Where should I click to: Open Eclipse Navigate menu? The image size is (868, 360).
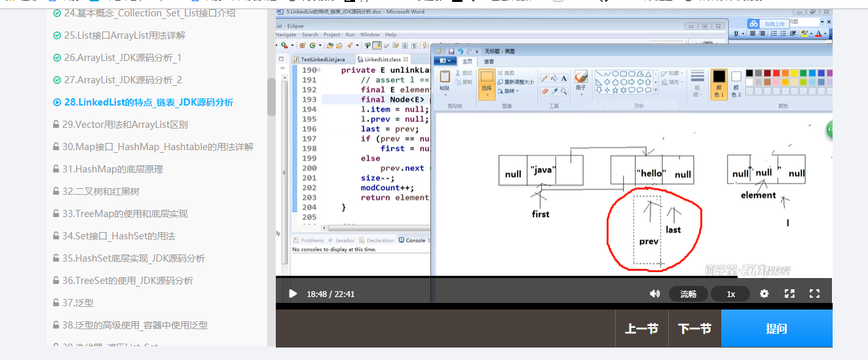(x=286, y=35)
